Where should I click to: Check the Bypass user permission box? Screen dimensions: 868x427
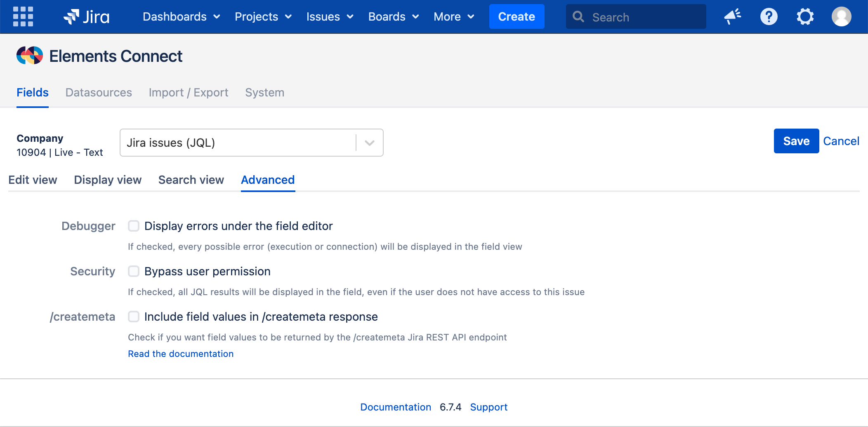click(x=134, y=271)
